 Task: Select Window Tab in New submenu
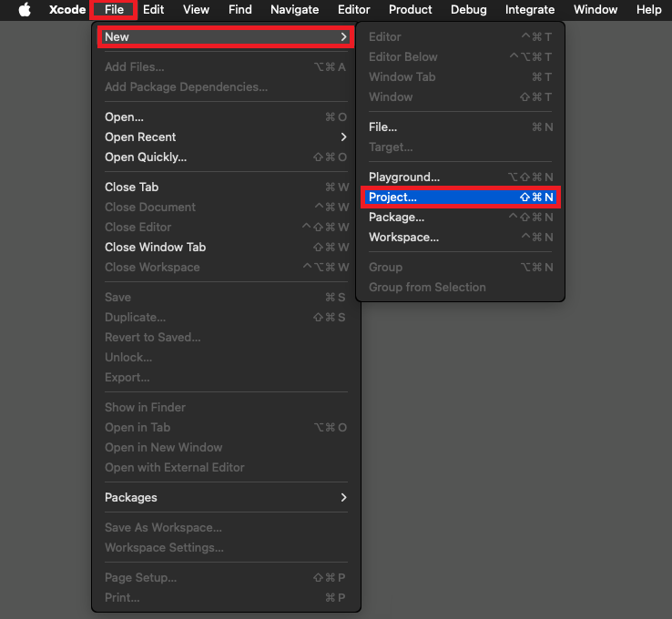(x=461, y=77)
